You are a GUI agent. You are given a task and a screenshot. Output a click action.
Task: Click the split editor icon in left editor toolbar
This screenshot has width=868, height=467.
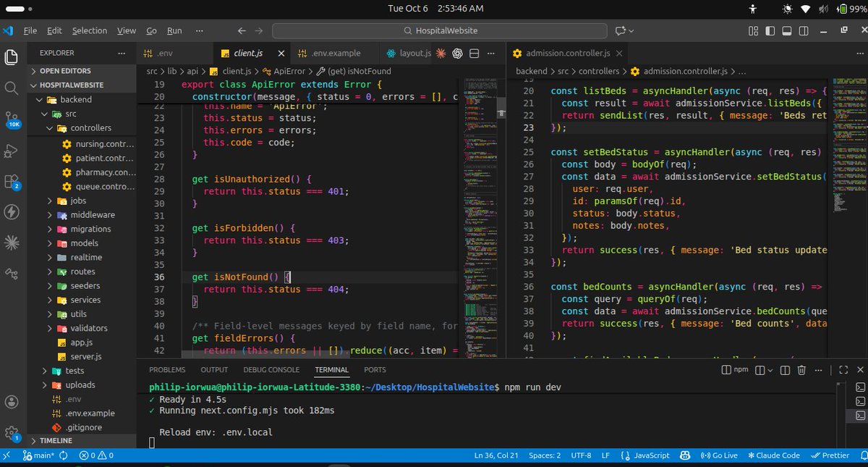tap(475, 54)
